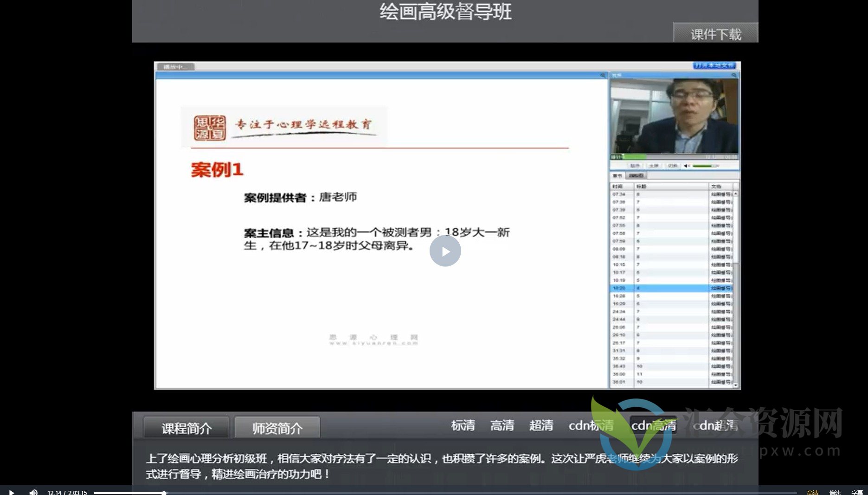Screen dimensions: 868x495
Task: Click the search magnifier in the webcam panel header
Action: click(x=734, y=75)
